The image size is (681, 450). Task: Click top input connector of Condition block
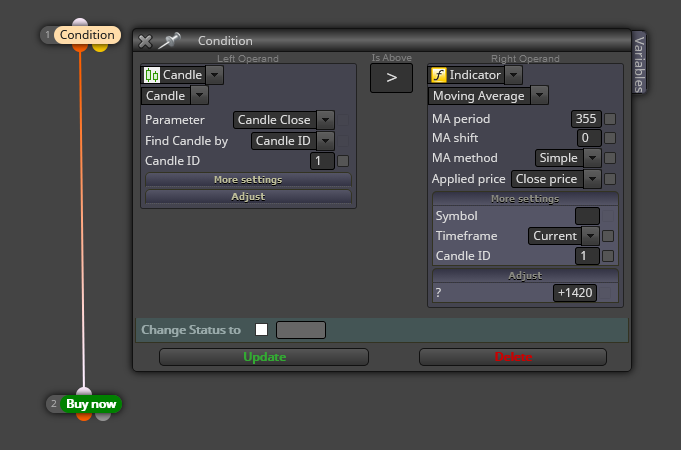coord(80,22)
